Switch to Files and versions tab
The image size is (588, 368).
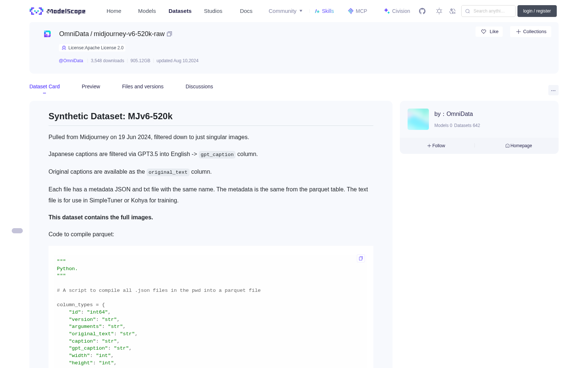coord(143,86)
